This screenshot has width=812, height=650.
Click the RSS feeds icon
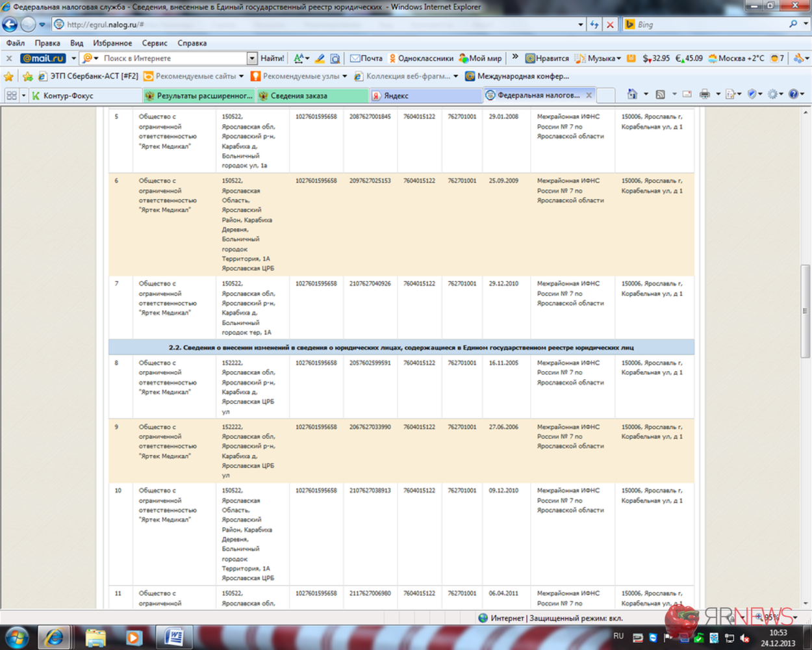(661, 95)
